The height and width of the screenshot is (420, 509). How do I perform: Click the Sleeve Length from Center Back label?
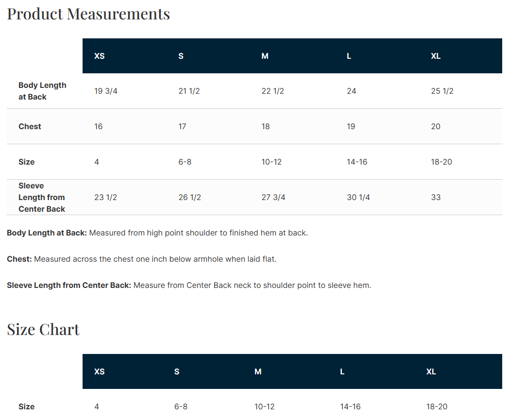pos(42,197)
